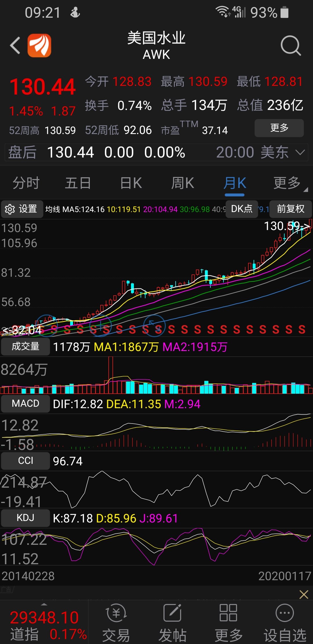Expand after-hours 美东 time chevron
The image size is (313, 644).
pos(300,152)
